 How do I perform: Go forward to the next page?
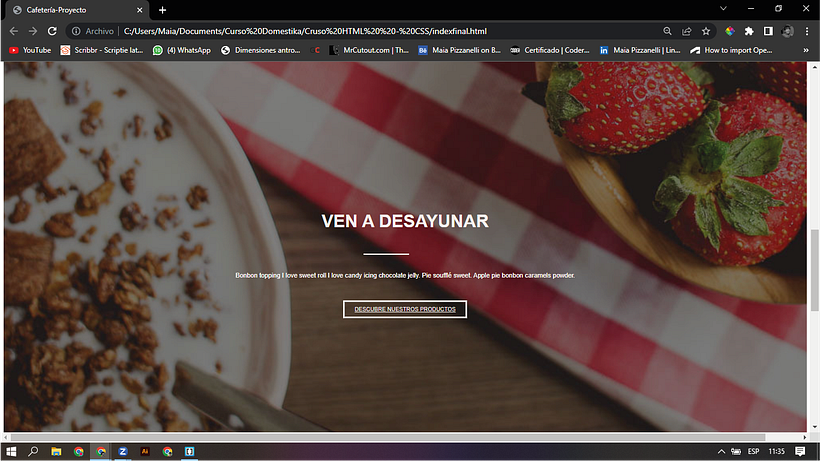33,31
